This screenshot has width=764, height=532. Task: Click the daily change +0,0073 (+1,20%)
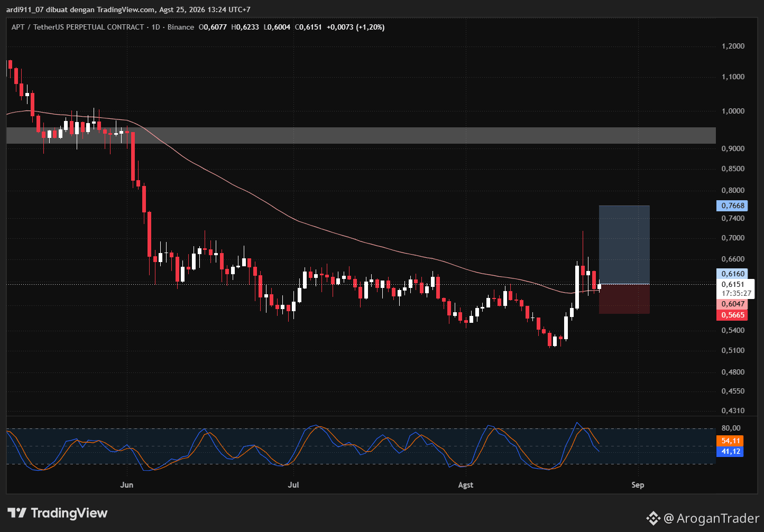click(356, 27)
